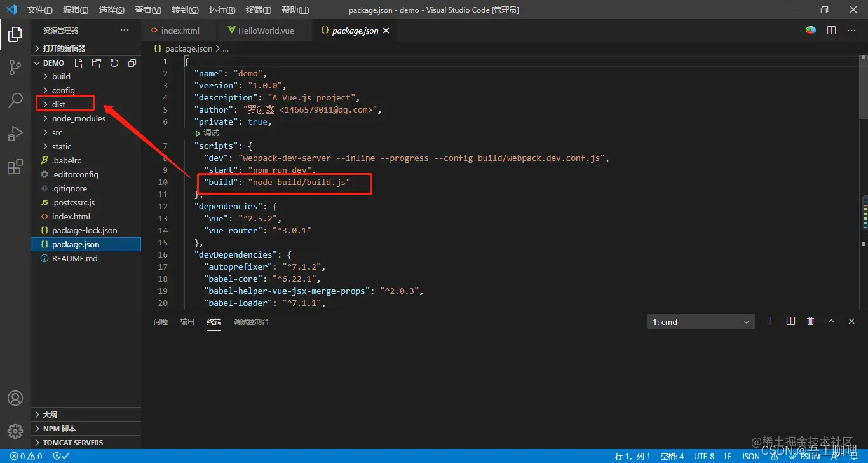Click the LF line ending status
The width and height of the screenshot is (868, 463).
[x=728, y=456]
